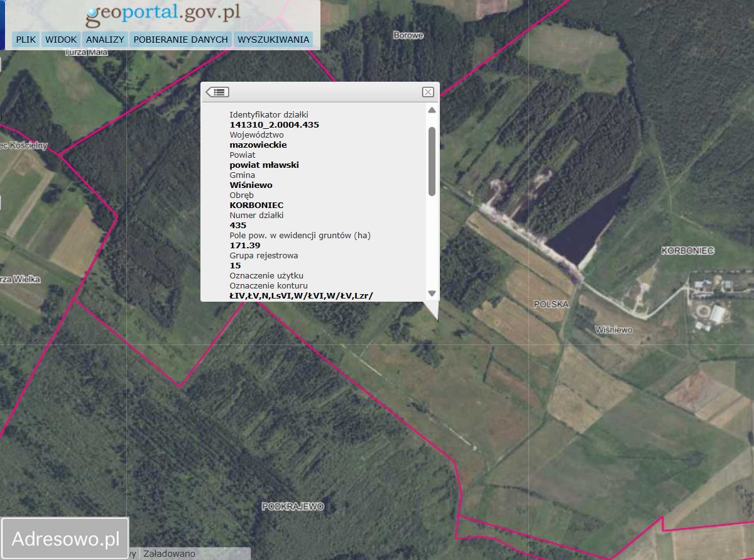Click the 'Identyfikator działki' label
Screen dimensions: 754x560
269,114
